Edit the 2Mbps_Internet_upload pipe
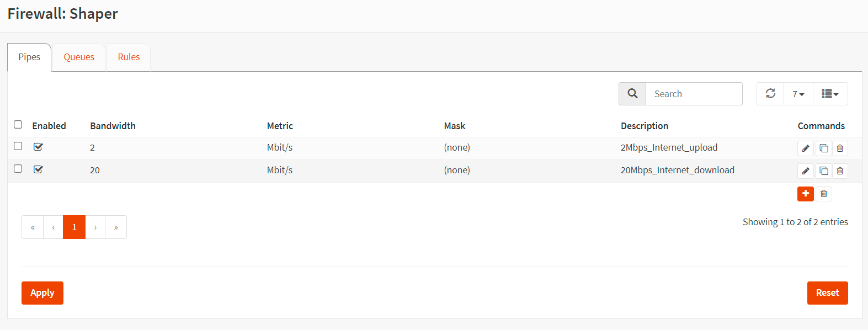This screenshot has width=868, height=330. coord(806,148)
